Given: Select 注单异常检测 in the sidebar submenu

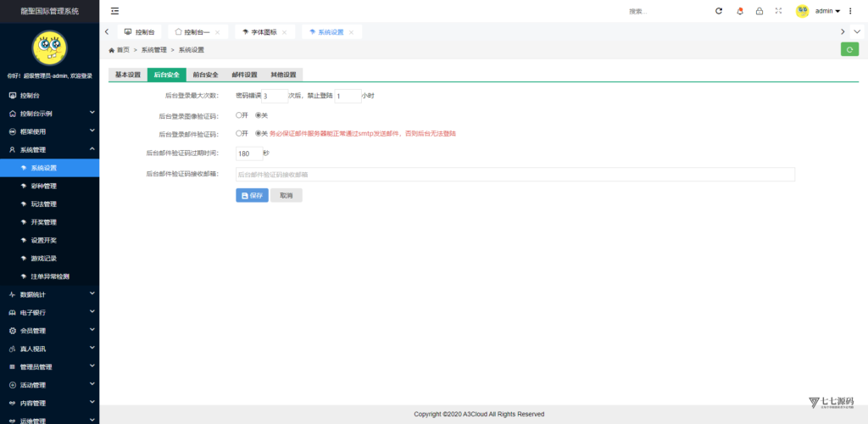Looking at the screenshot, I should pos(50,276).
